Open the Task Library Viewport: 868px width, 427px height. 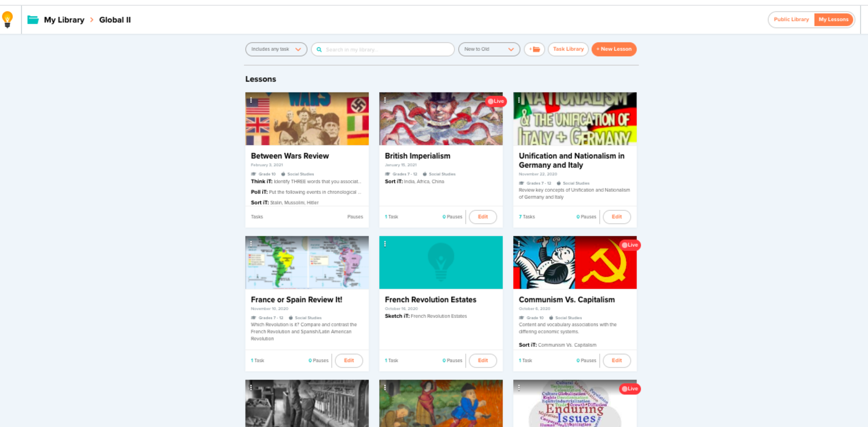pos(568,49)
